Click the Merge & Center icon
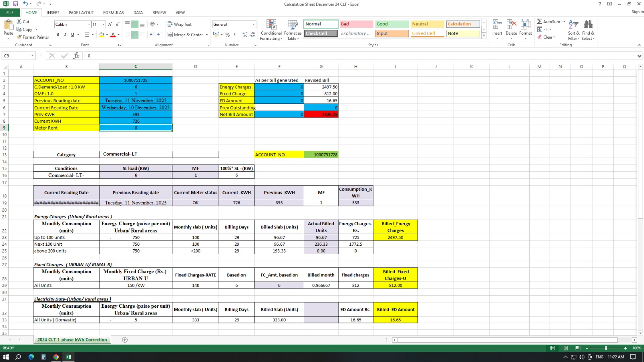The width and height of the screenshot is (644, 362). tap(170, 35)
